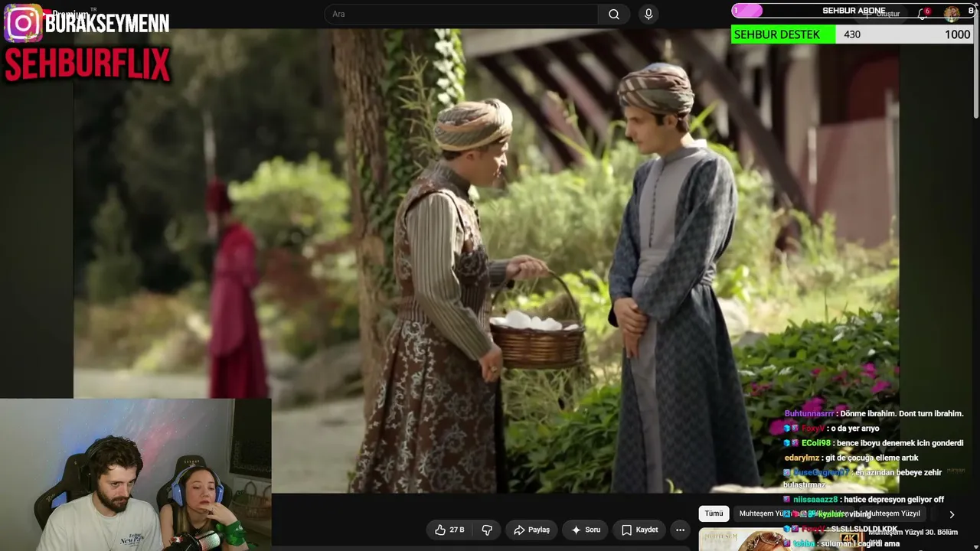Focus the Ara search field
Screen dimensions: 980x551
click(461, 14)
